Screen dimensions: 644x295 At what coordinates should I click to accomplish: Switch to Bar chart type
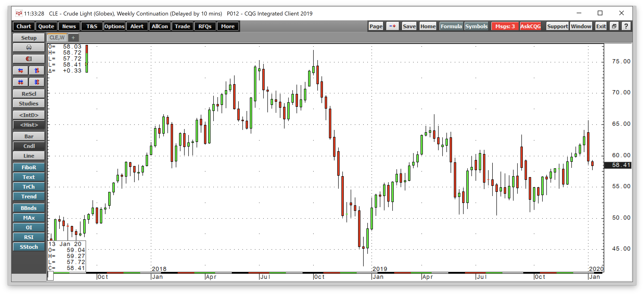pos(29,136)
